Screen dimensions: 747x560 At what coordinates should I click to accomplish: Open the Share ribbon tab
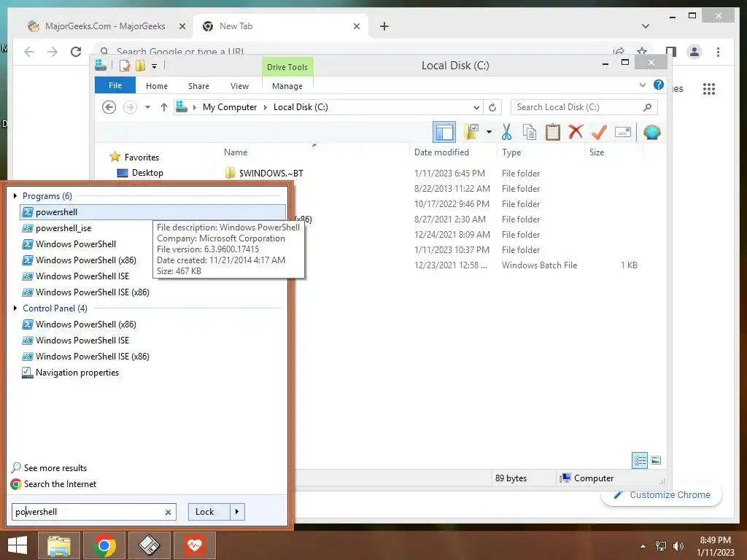198,86
